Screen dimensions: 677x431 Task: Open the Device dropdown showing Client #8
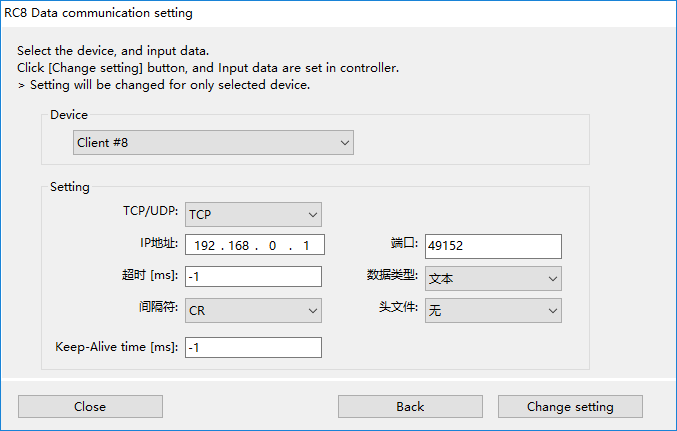[x=213, y=143]
